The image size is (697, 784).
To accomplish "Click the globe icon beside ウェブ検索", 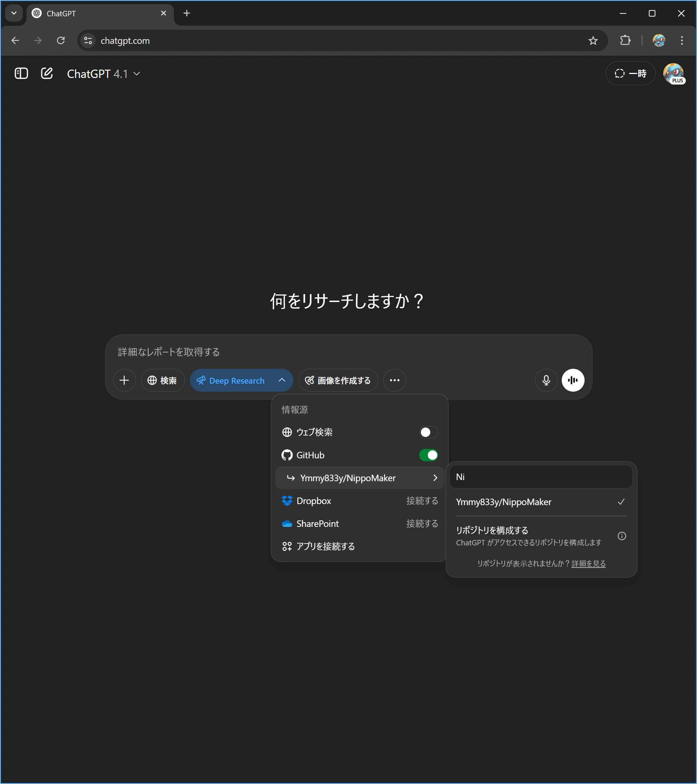I will [287, 432].
